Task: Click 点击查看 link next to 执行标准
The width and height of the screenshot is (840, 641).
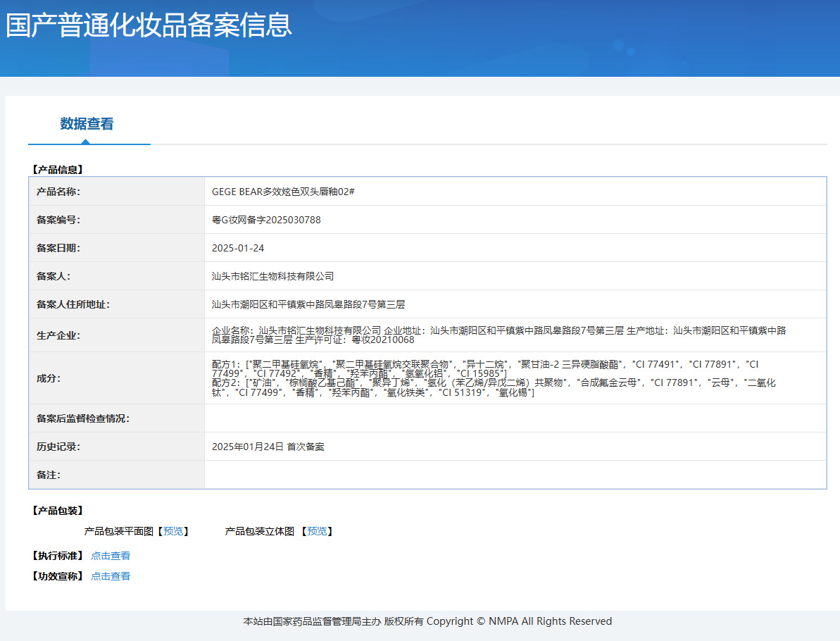Action: coord(111,556)
